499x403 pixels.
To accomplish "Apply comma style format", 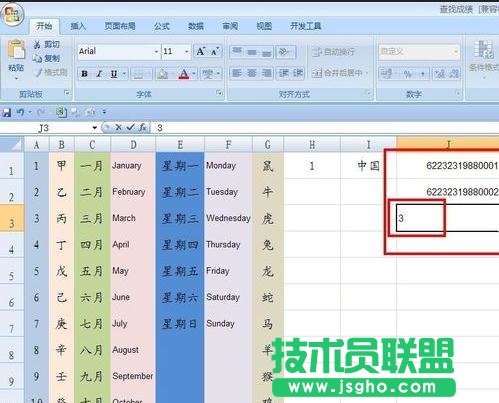I will (423, 74).
